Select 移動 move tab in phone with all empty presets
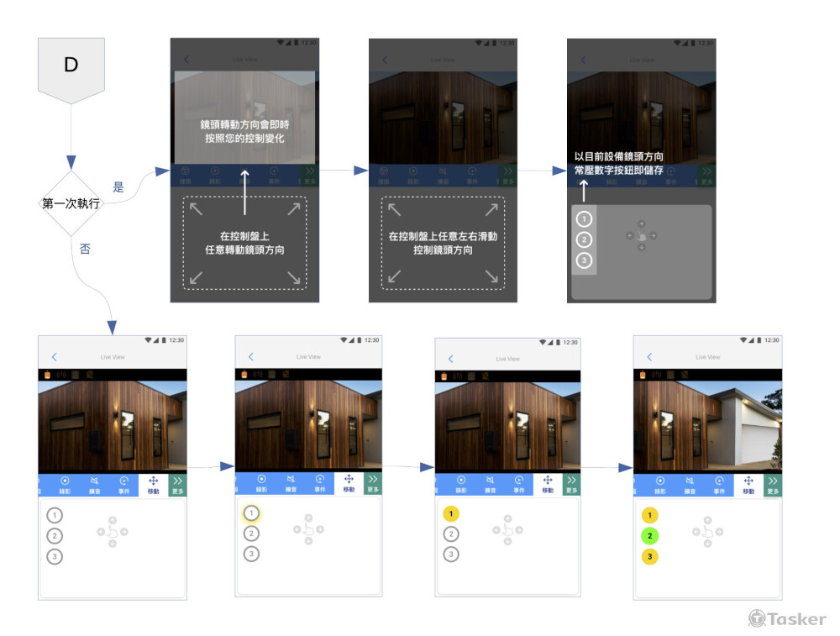 point(153,485)
